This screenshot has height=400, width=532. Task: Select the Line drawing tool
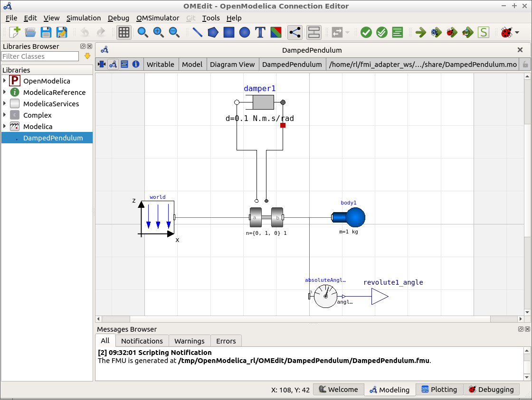pyautogui.click(x=197, y=32)
